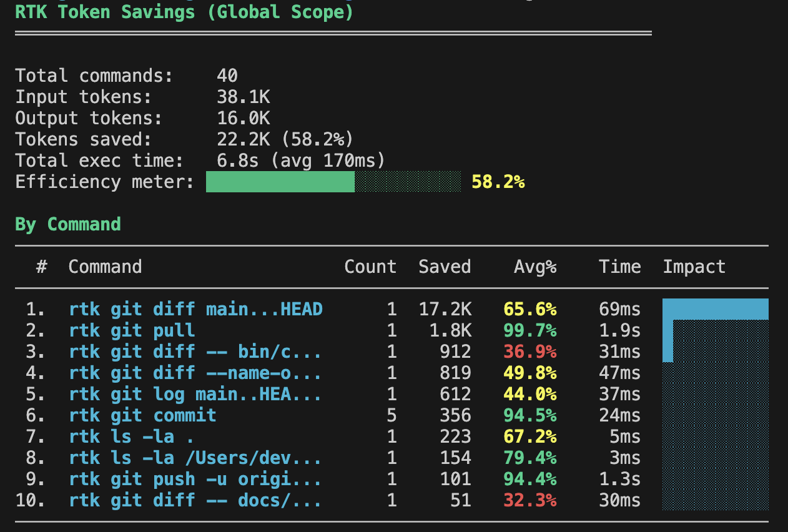Click the time value 31ms
Viewport: 788px width, 532px height.
tap(620, 352)
